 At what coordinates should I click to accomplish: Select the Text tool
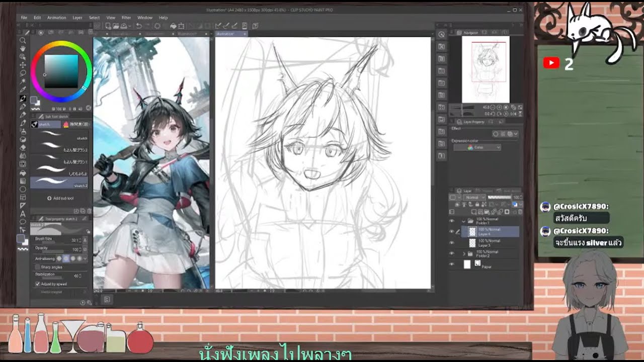point(23,214)
